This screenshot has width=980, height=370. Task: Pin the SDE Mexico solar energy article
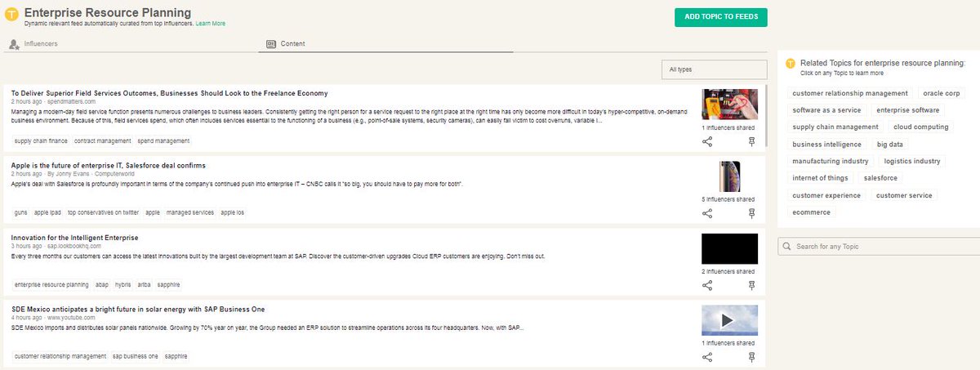click(x=752, y=357)
